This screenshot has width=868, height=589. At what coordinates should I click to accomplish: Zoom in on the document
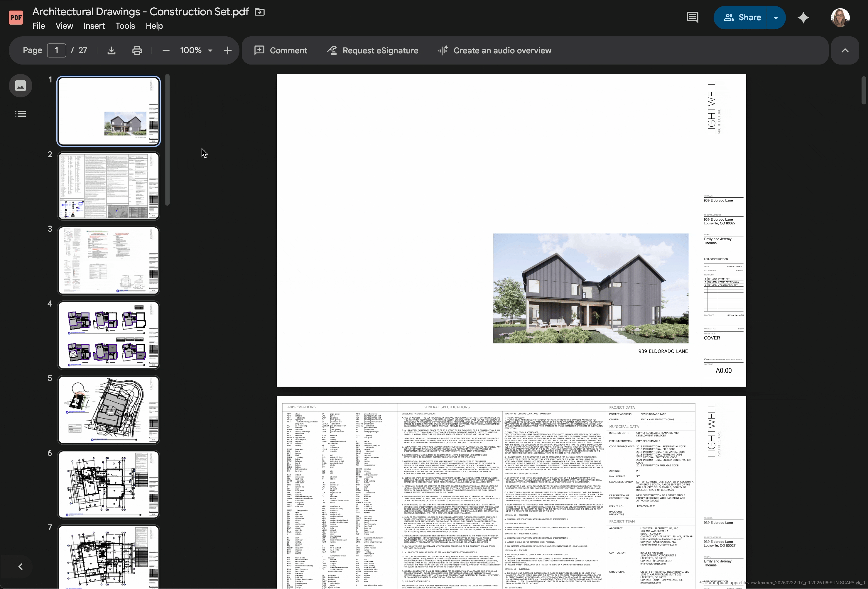227,50
